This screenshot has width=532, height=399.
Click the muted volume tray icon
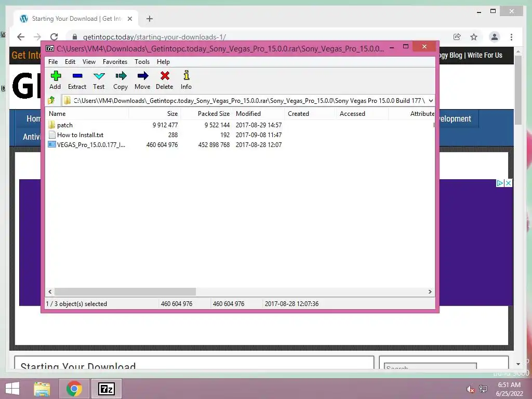470,389
